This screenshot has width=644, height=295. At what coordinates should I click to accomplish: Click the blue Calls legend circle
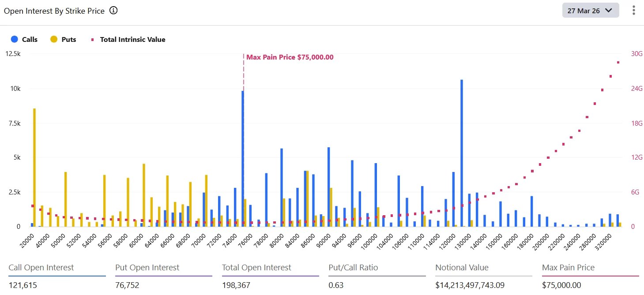click(14, 40)
